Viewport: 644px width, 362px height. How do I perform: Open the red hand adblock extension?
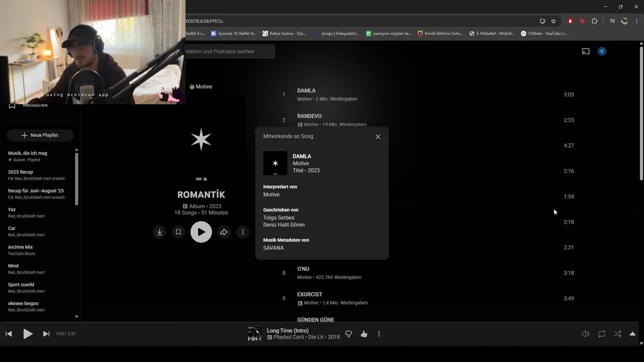click(570, 21)
